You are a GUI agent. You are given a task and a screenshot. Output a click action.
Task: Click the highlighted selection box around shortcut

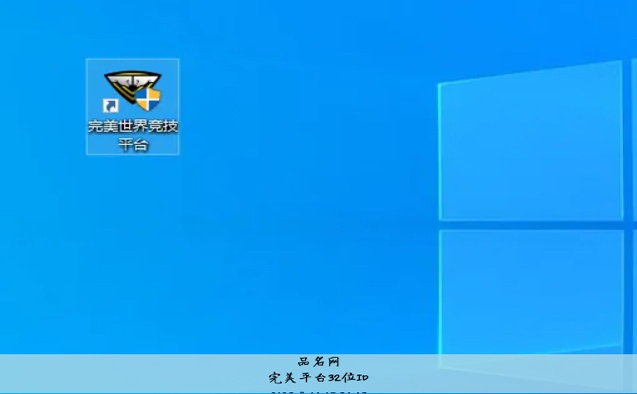tap(132, 106)
